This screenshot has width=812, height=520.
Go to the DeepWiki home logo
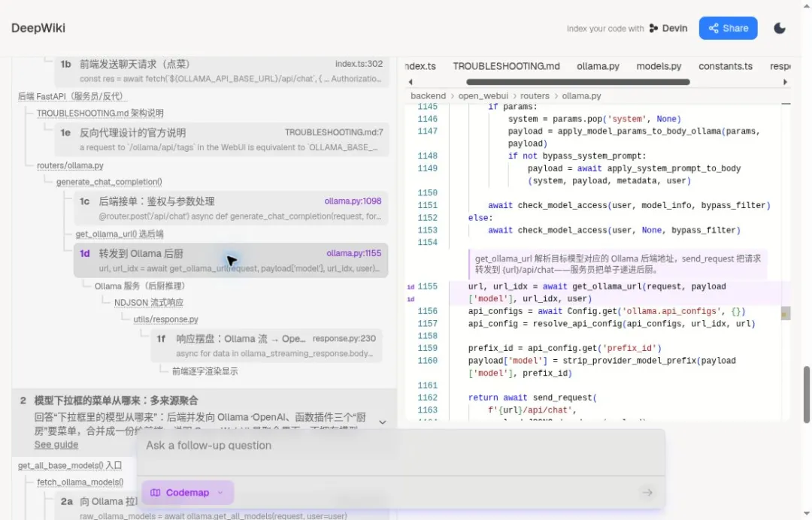click(38, 28)
